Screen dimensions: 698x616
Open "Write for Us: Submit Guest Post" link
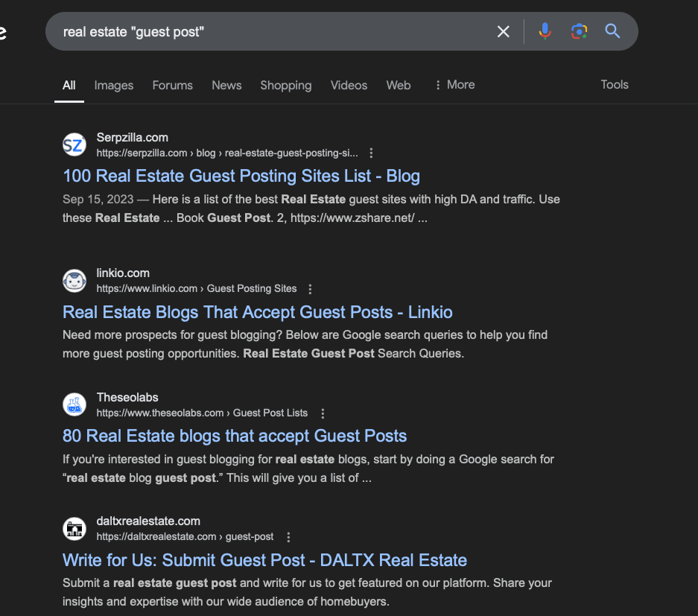pyautogui.click(x=264, y=560)
